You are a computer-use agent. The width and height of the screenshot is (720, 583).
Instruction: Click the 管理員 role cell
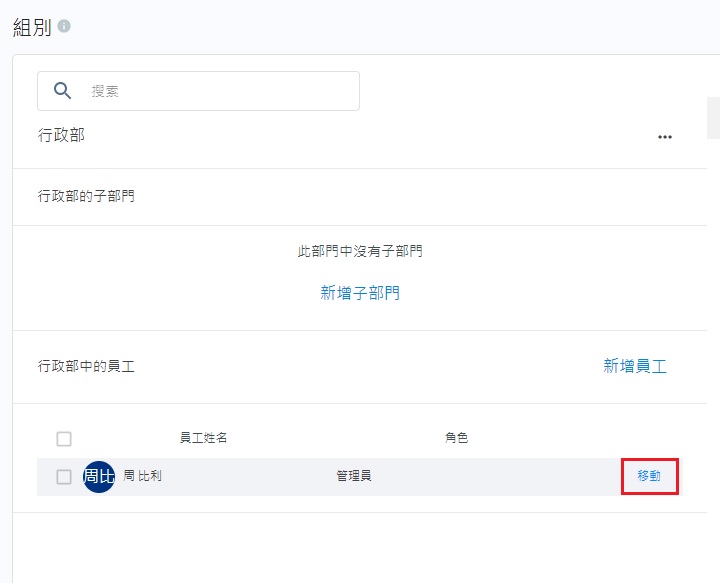(354, 476)
